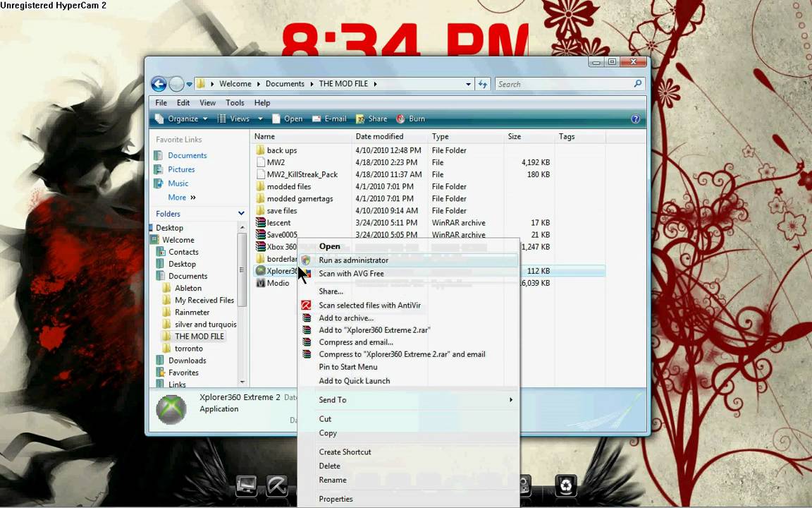The width and height of the screenshot is (812, 508).
Task: Sort by the Size column header
Action: [x=529, y=136]
